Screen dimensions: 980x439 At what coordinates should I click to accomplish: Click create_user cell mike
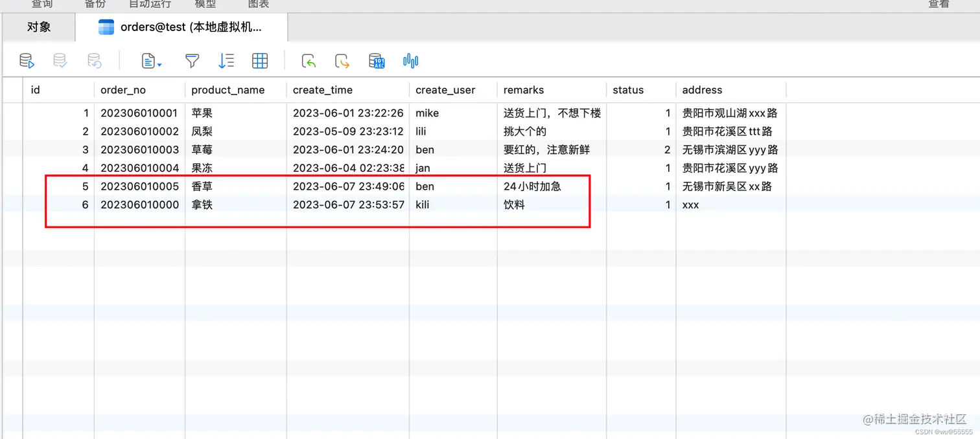coord(427,113)
